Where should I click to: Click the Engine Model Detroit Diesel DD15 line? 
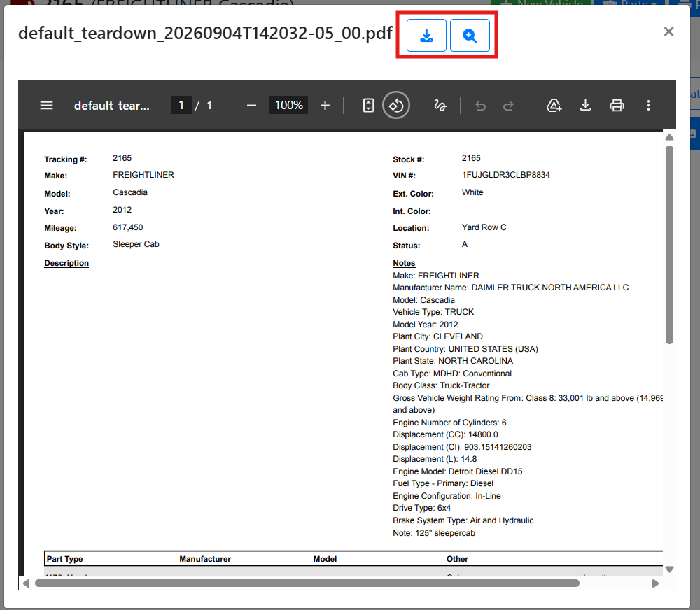tap(458, 471)
